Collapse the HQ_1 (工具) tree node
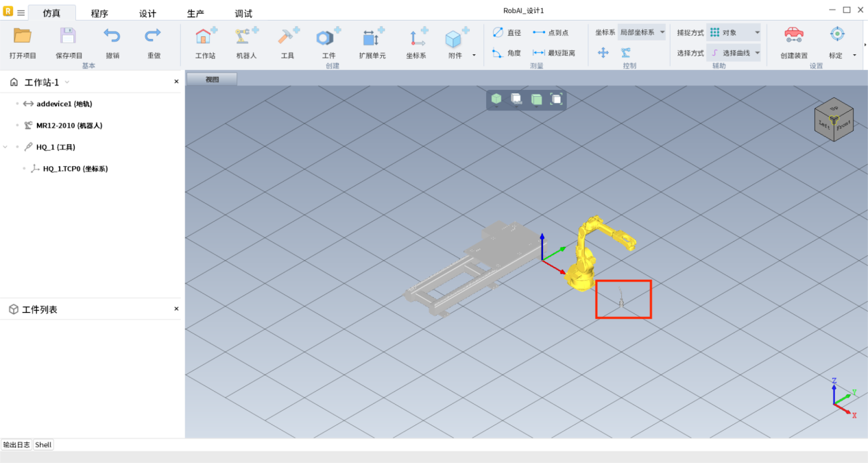This screenshot has width=868, height=463. [x=6, y=147]
